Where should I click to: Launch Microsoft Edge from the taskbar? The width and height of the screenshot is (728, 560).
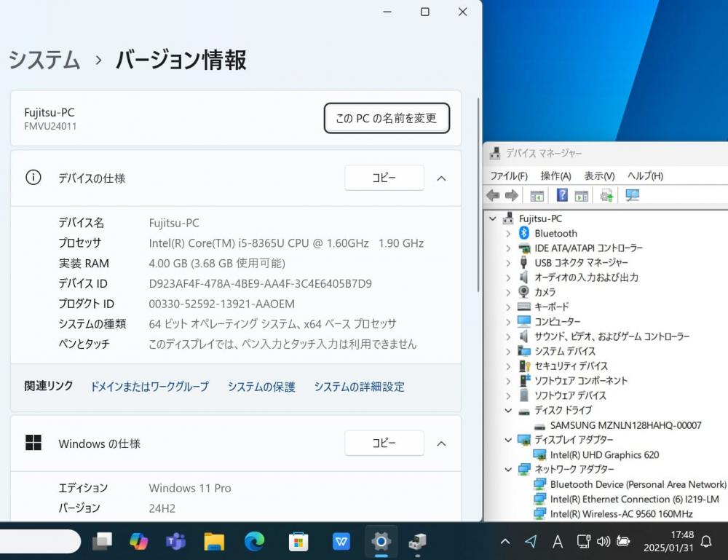[254, 541]
